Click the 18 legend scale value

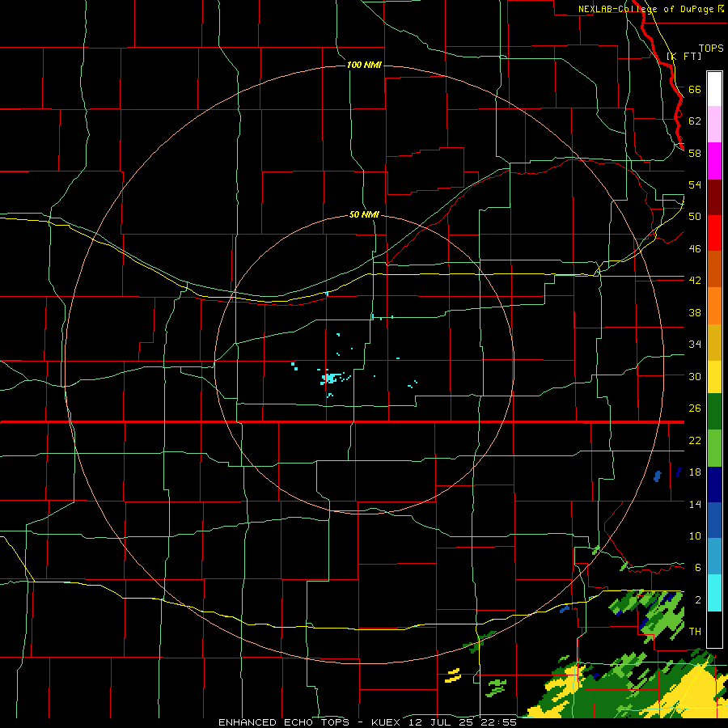(695, 472)
